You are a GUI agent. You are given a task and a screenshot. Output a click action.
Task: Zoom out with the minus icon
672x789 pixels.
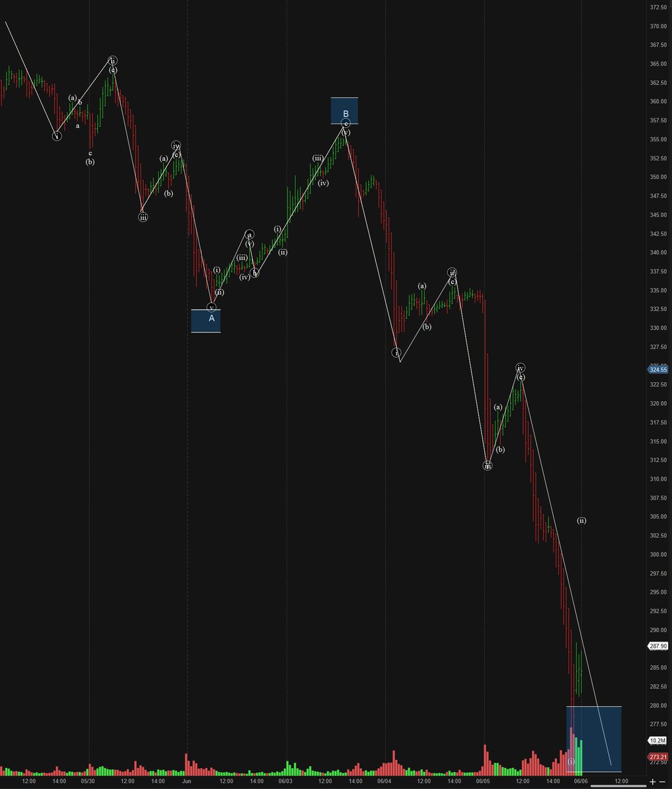pos(663,782)
